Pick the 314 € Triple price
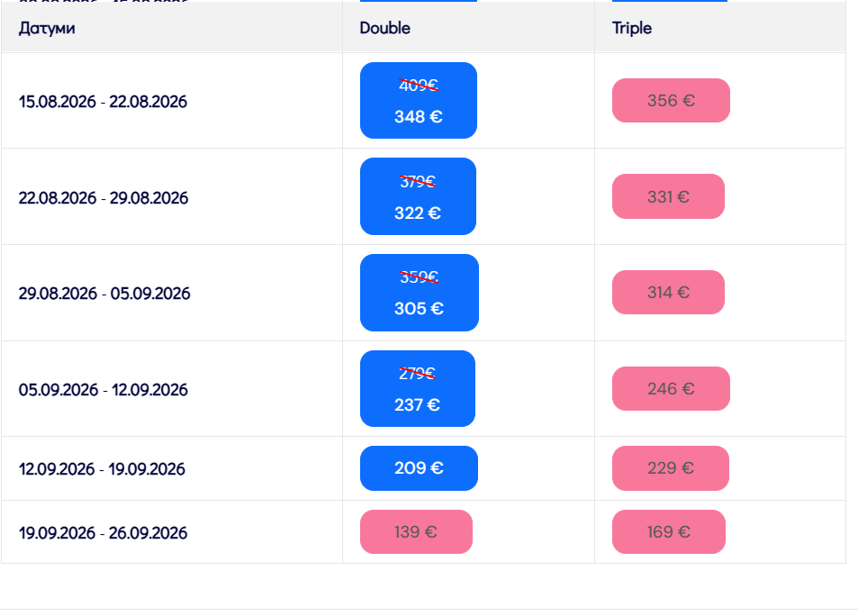 668,293
